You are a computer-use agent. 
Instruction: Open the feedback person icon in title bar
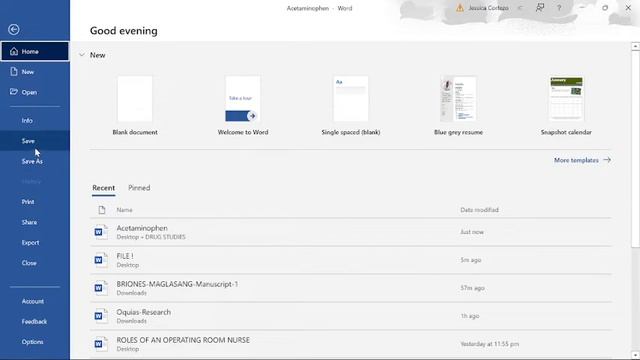[x=540, y=8]
